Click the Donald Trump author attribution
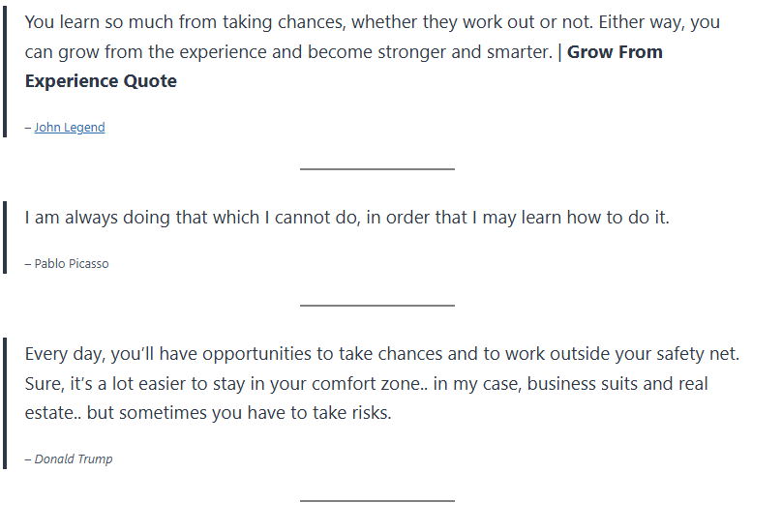782x532 pixels. pos(73,459)
